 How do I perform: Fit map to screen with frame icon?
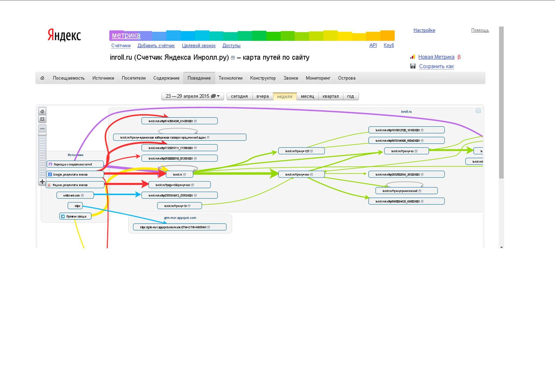(x=42, y=119)
